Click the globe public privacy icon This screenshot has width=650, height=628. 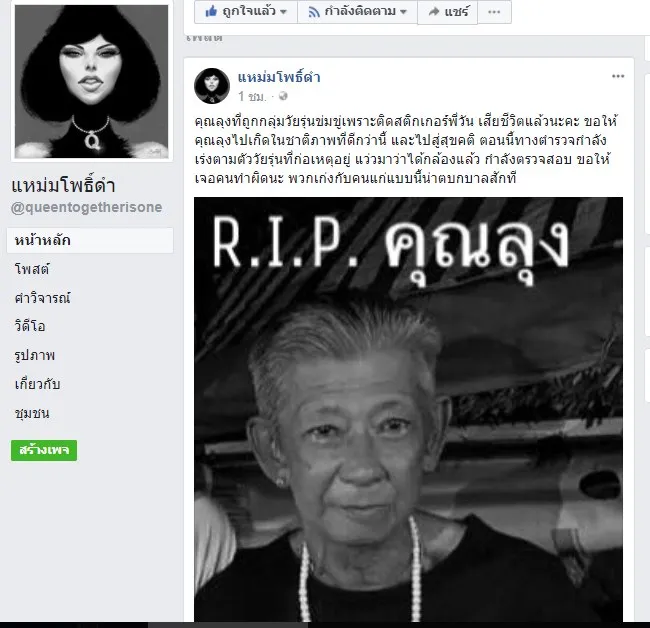[x=283, y=96]
